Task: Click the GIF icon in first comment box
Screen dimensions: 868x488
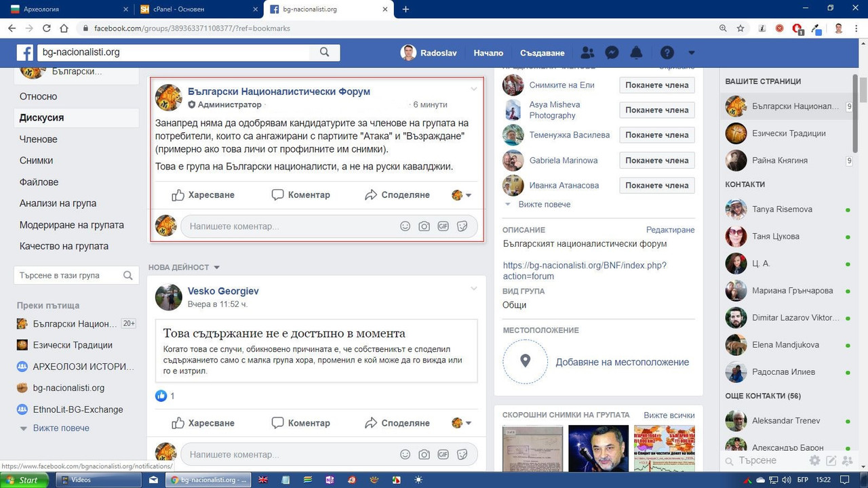Action: click(443, 226)
